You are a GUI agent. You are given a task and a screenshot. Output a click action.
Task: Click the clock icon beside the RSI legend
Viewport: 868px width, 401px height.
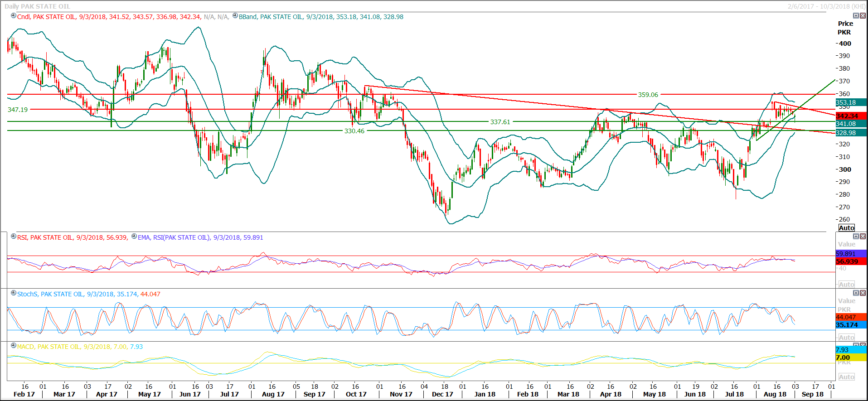pyautogui.click(x=14, y=237)
